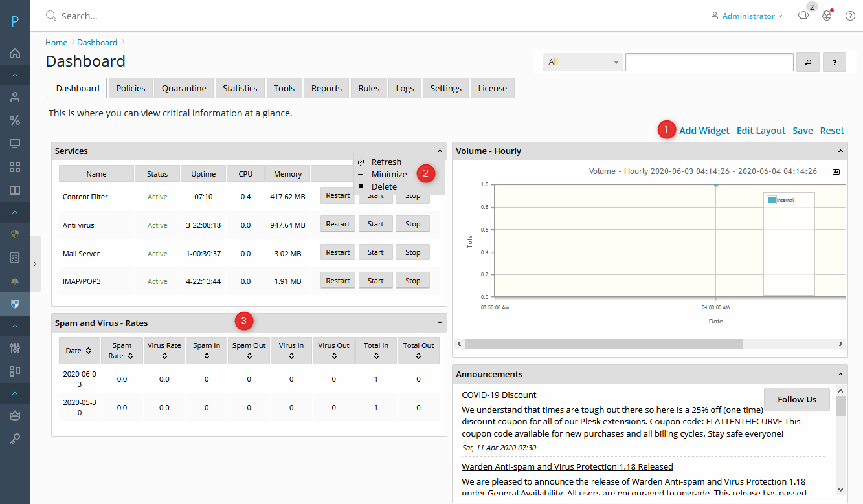This screenshot has height=504, width=863.
Task: Click the magnifier search button beside filter field
Action: click(807, 62)
